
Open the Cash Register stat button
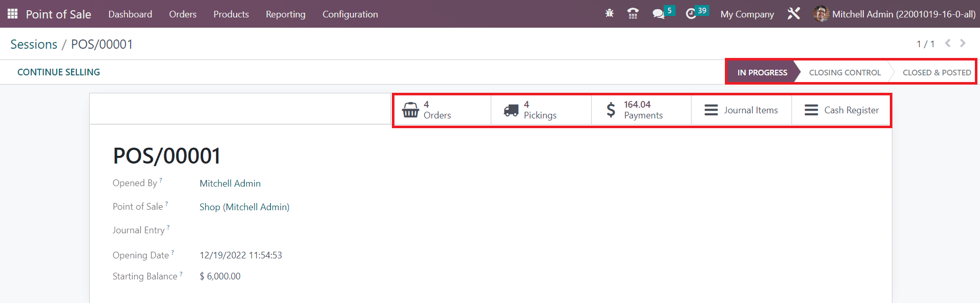click(x=842, y=110)
